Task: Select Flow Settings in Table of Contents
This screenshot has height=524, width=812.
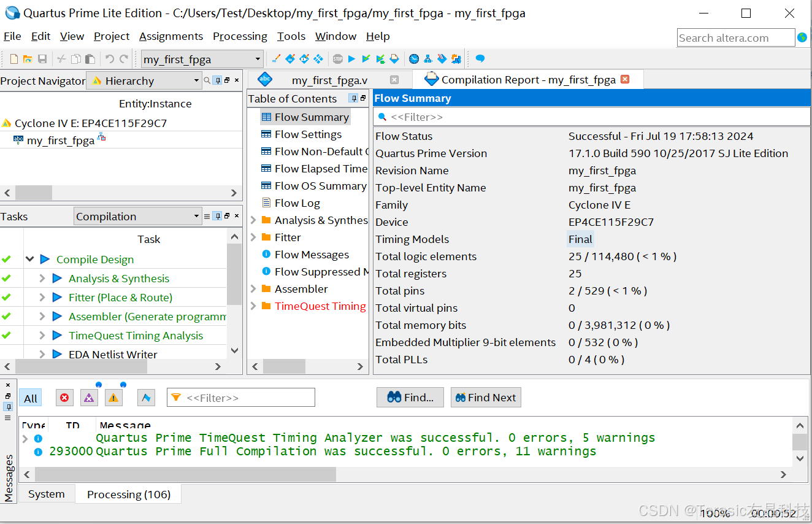Action: pos(308,134)
